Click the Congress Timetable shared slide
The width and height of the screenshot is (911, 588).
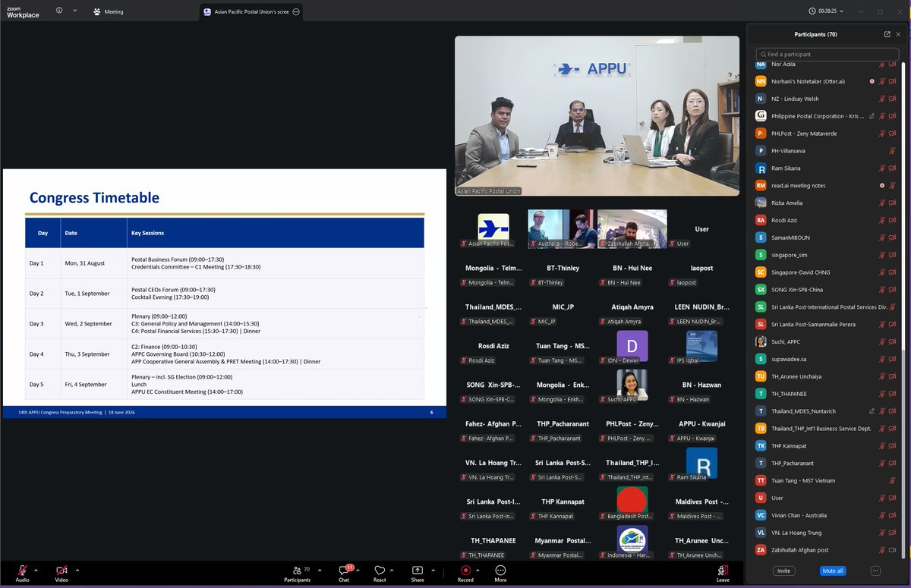[225, 294]
